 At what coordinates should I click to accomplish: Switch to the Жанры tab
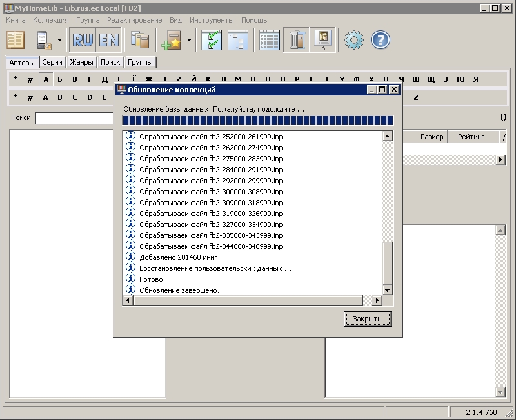[x=82, y=63]
